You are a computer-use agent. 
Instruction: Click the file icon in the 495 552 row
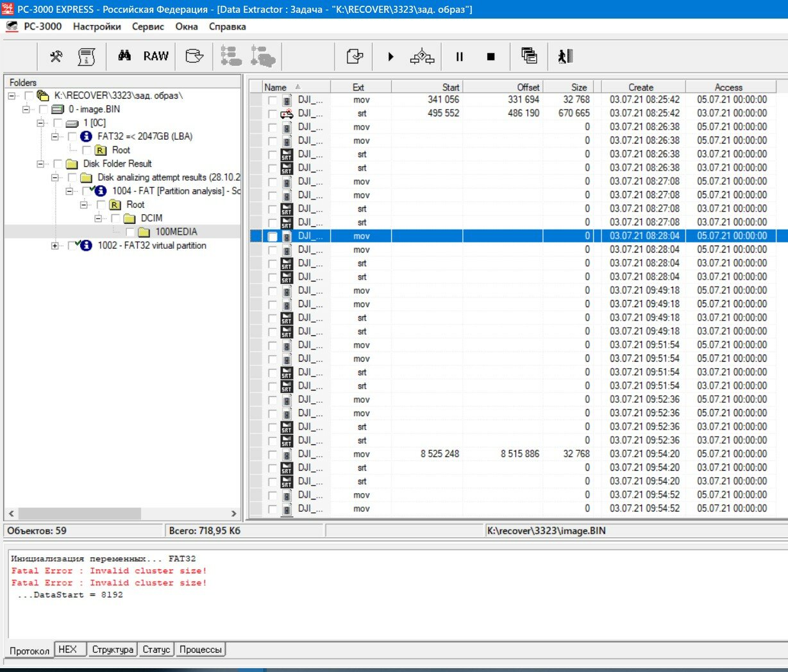pyautogui.click(x=287, y=113)
